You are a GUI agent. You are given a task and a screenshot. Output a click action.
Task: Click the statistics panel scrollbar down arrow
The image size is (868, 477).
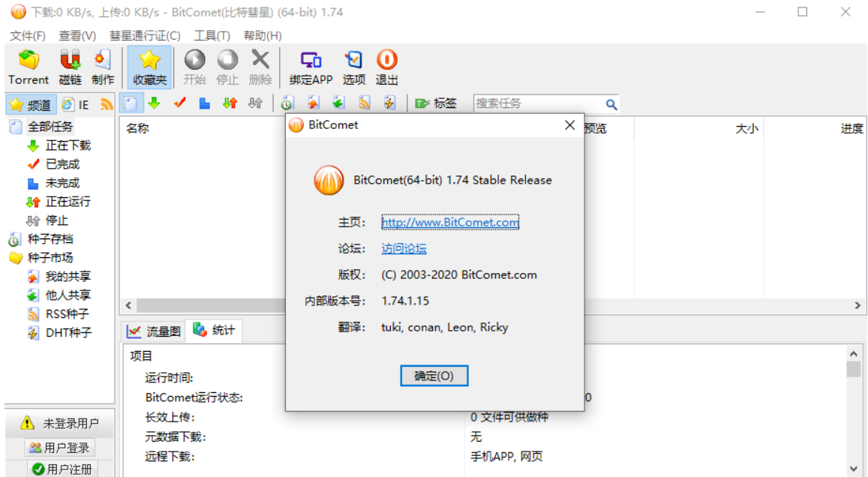[x=854, y=469]
